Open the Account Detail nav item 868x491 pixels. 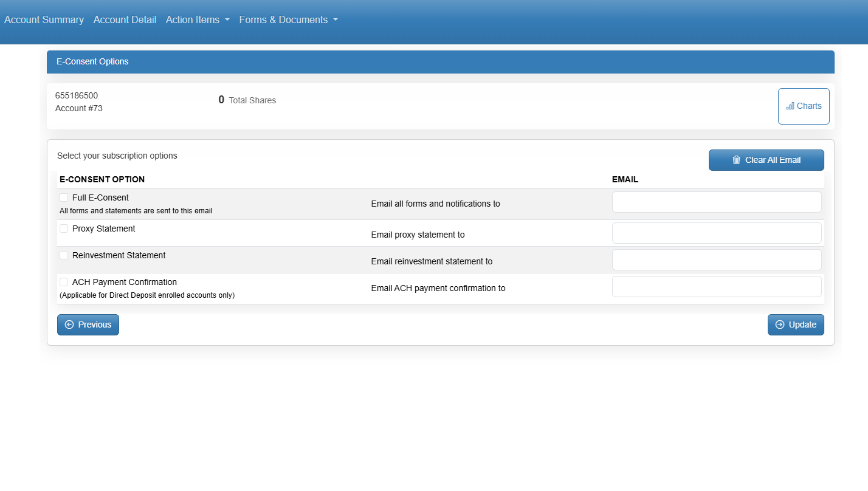tap(125, 19)
